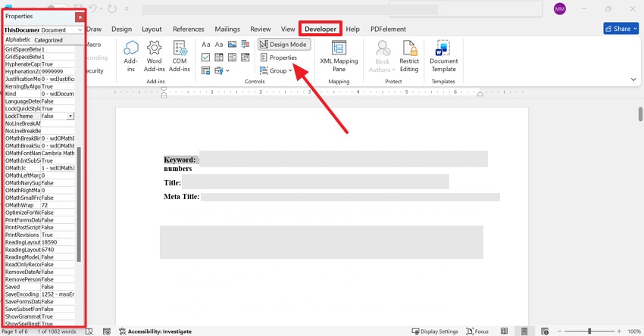Click the 1 of 1082 words count
Image resolution: width=644 pixels, height=336 pixels.
[x=57, y=331]
